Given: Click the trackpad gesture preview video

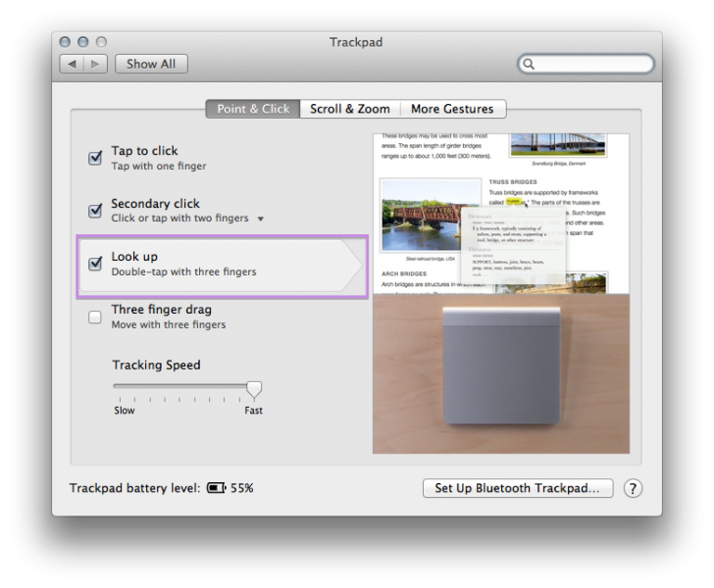Looking at the screenshot, I should [x=501, y=294].
